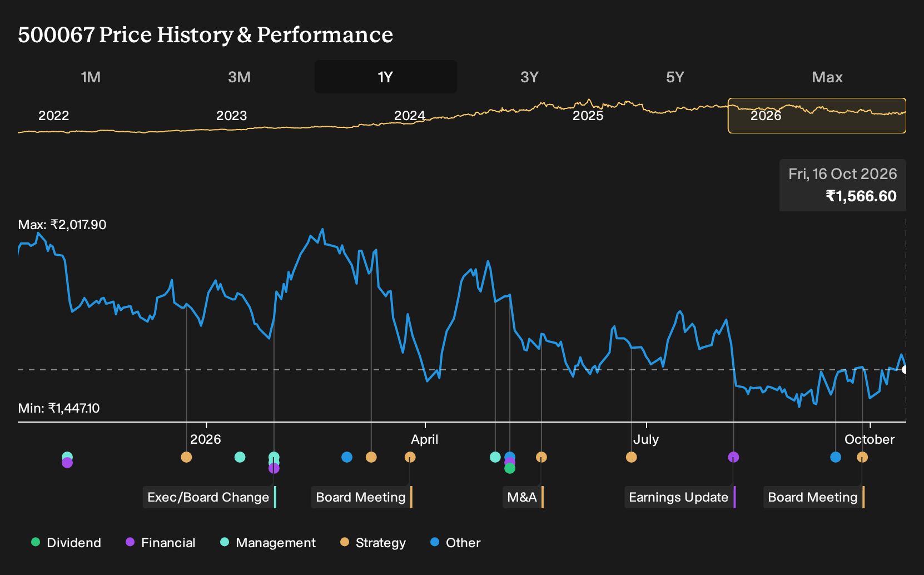Screen dimensions: 924x575
Task: Click the ₹1,566.60 price in tooltip
Action: (861, 196)
